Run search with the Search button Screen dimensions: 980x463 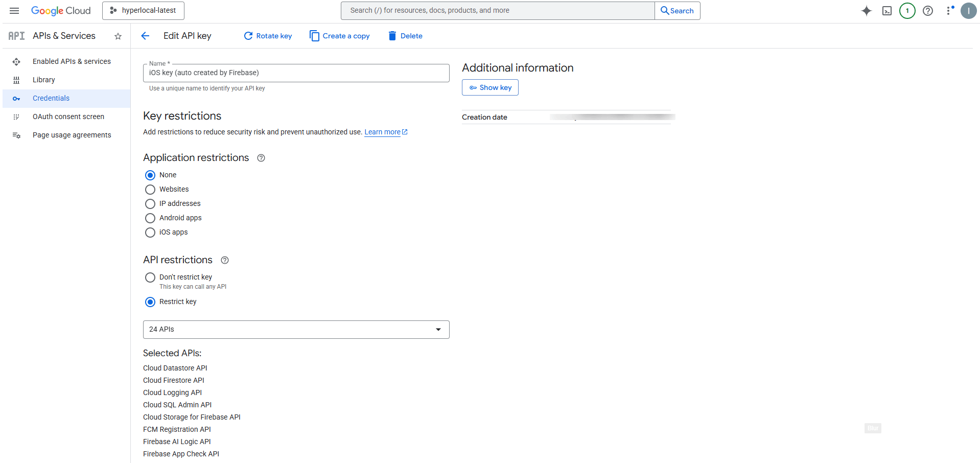point(678,11)
